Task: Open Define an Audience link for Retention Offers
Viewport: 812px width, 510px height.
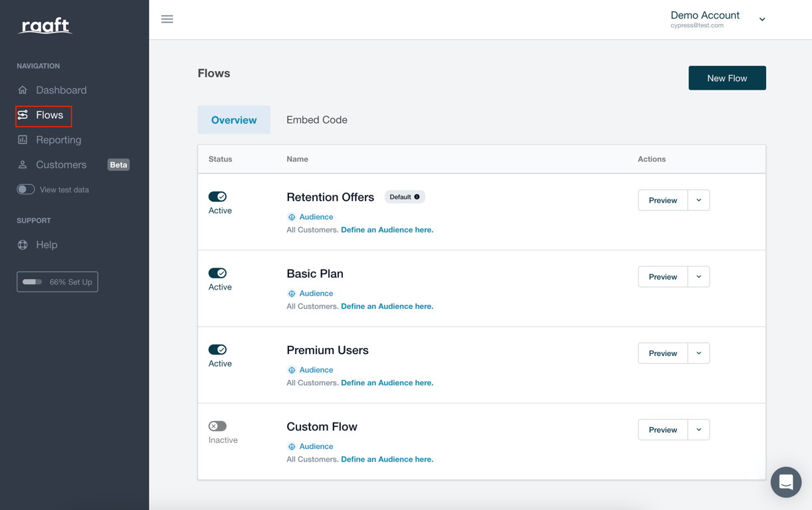Action: click(x=387, y=230)
